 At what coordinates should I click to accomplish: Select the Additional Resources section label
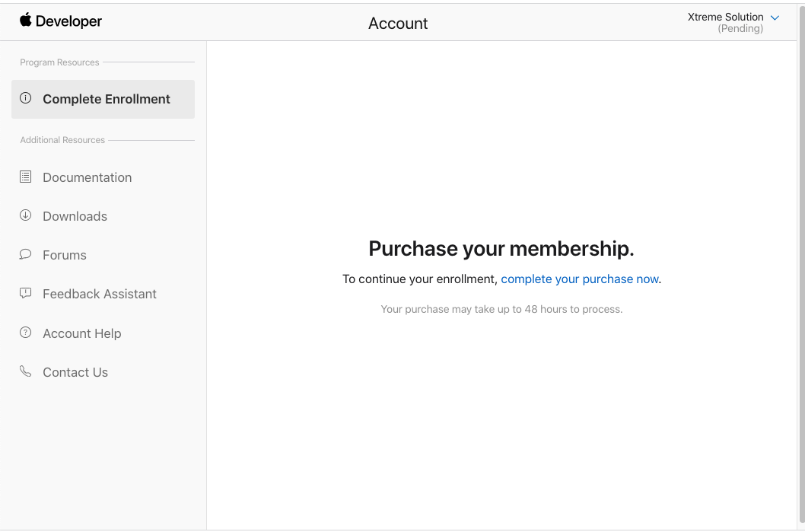tap(62, 140)
